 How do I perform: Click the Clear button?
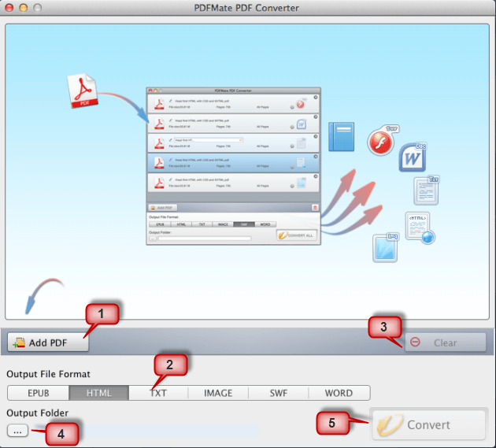click(x=446, y=342)
